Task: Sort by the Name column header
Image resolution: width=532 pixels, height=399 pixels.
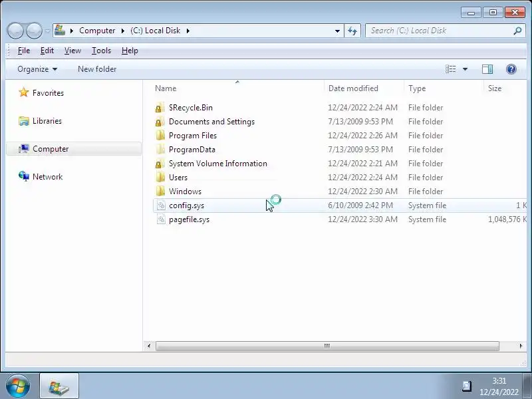Action: click(x=165, y=88)
